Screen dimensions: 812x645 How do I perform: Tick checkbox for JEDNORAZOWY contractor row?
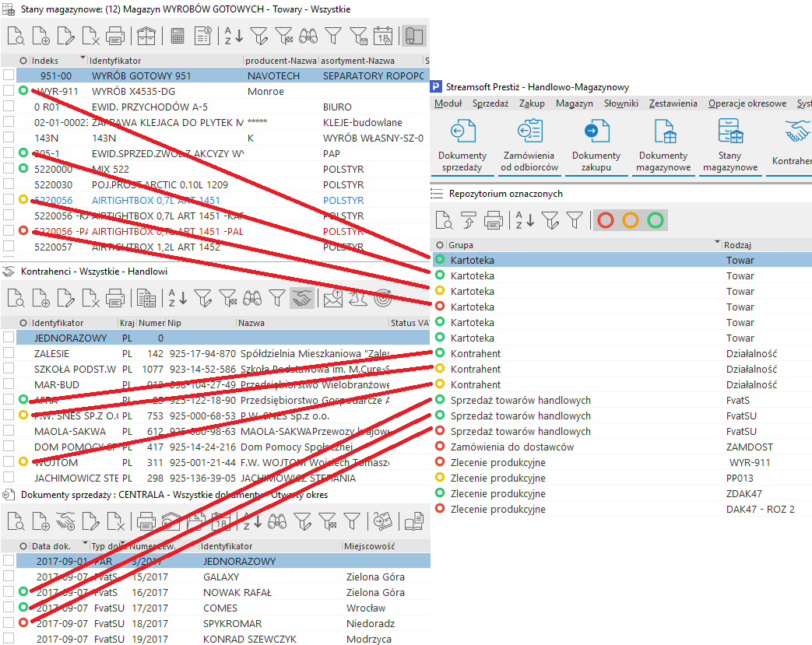click(x=9, y=337)
